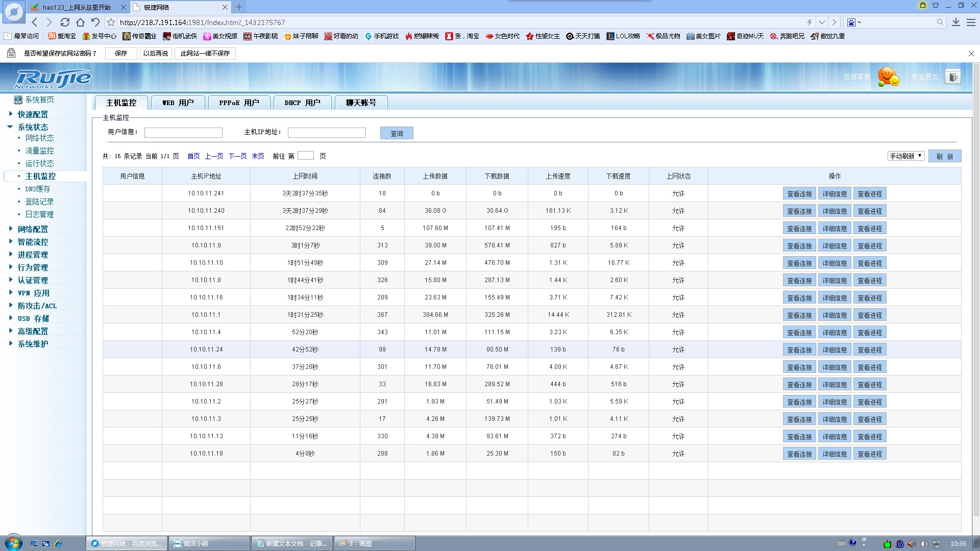Open 系统首页 in sidebar

tap(39, 100)
